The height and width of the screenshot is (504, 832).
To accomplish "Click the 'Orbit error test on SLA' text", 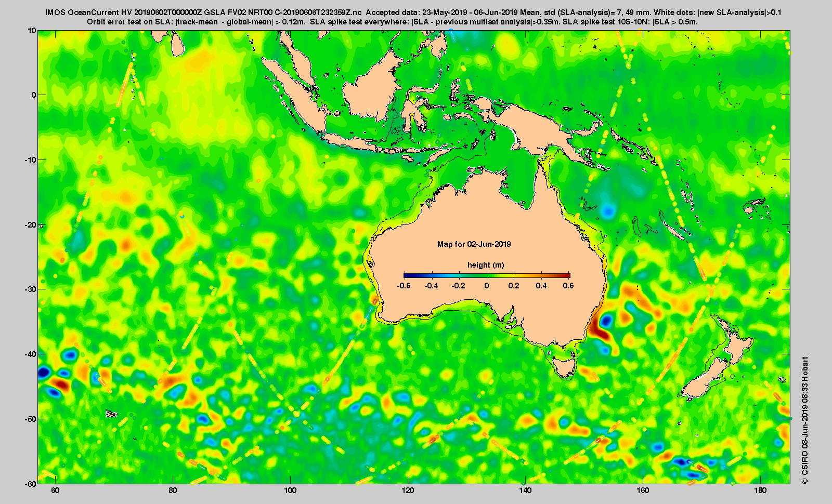I will tap(130, 22).
